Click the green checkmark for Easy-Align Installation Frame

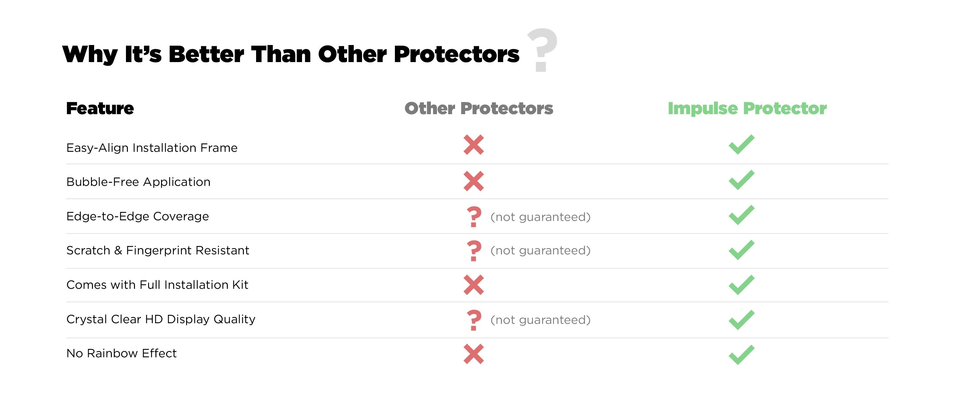(742, 145)
